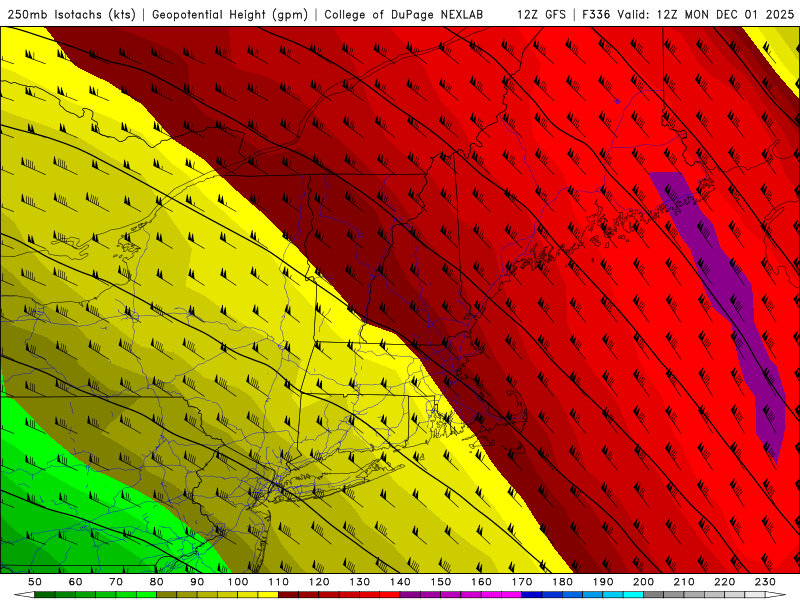
Task: Click the 'F336' forecast hour label
Action: pos(596,15)
